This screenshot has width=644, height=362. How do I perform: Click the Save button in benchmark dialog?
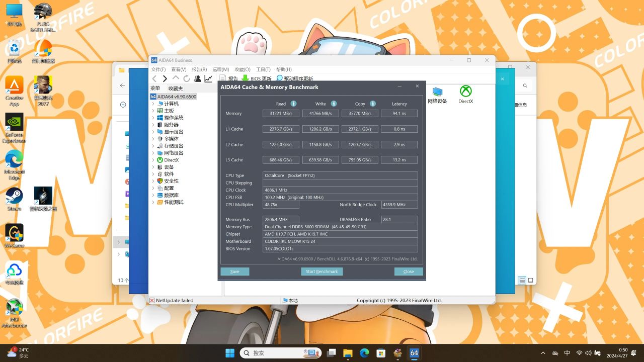(x=235, y=271)
